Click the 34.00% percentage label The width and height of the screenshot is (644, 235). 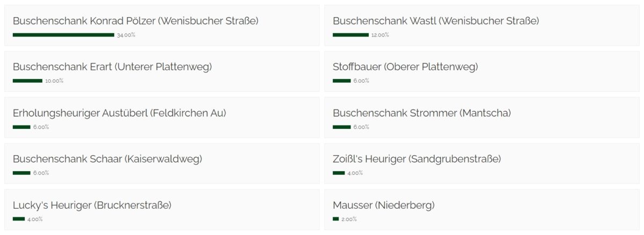pos(126,35)
